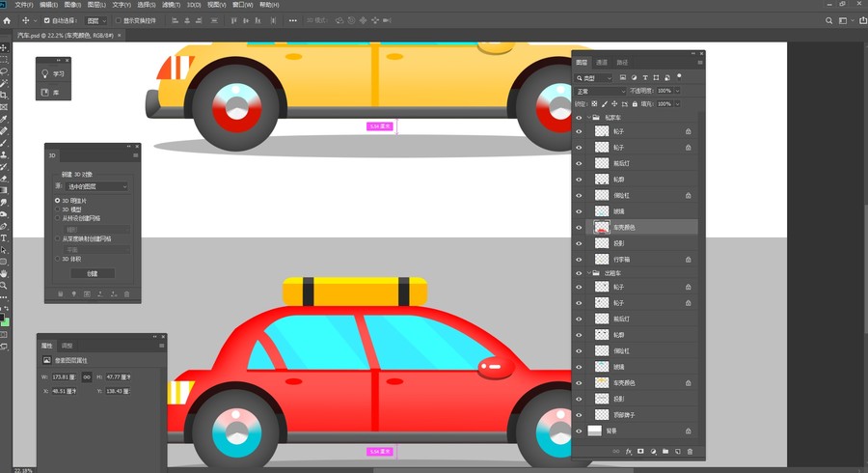
Task: Open the blend mode 正常 dropdown
Action: click(600, 91)
